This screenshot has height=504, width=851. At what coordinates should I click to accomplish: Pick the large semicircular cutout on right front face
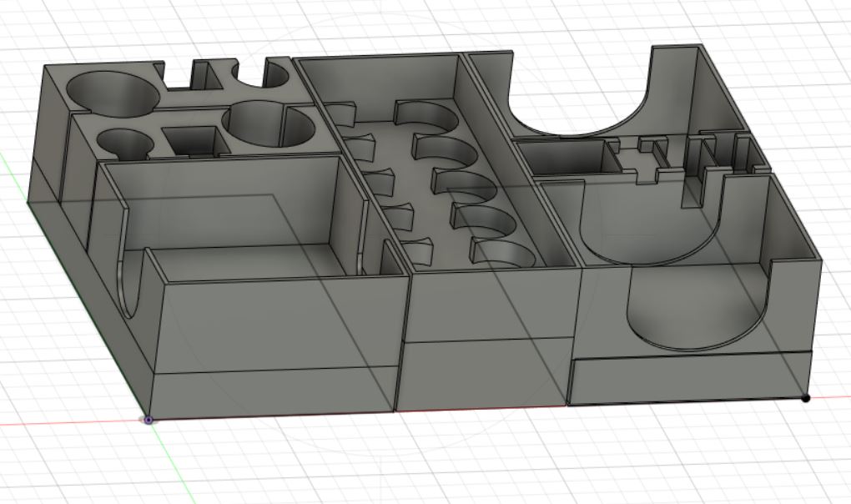pos(699,305)
